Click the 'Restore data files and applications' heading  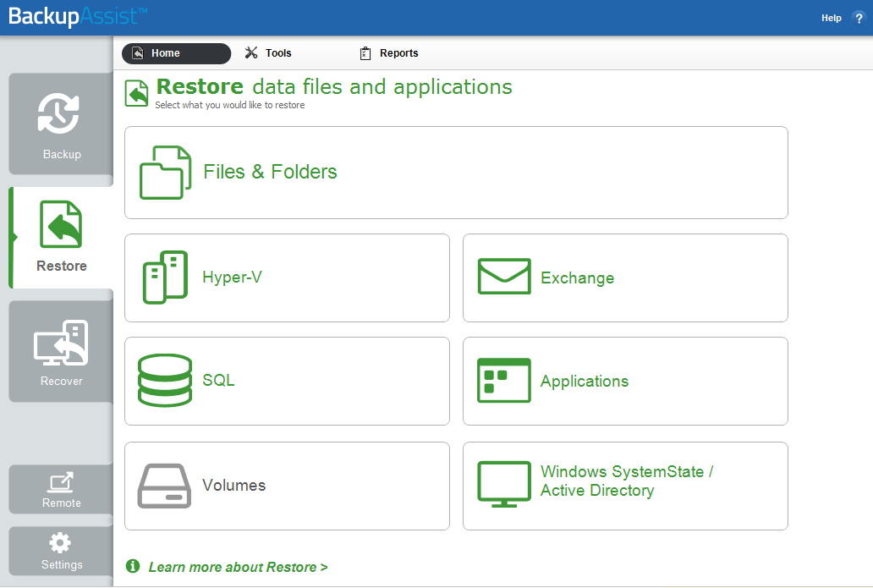pos(334,87)
